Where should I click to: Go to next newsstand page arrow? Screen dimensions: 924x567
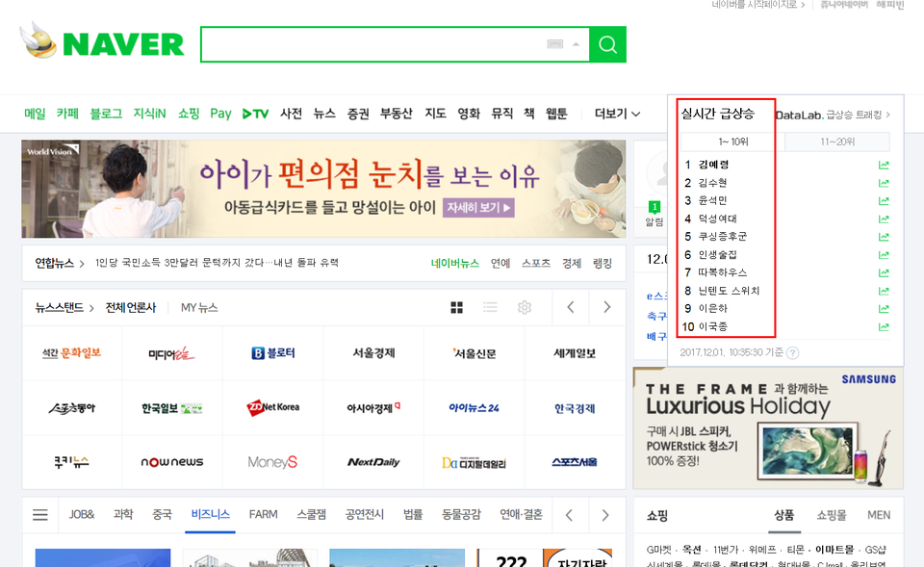607,307
